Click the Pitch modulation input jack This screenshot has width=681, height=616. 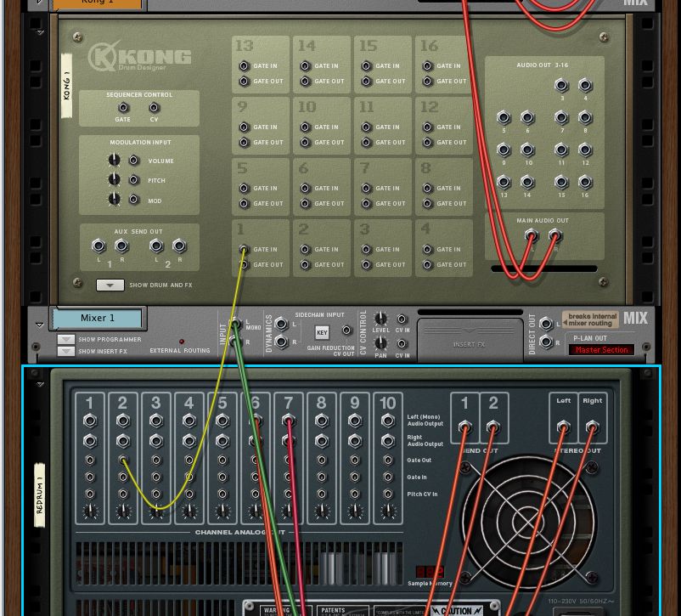(x=134, y=179)
